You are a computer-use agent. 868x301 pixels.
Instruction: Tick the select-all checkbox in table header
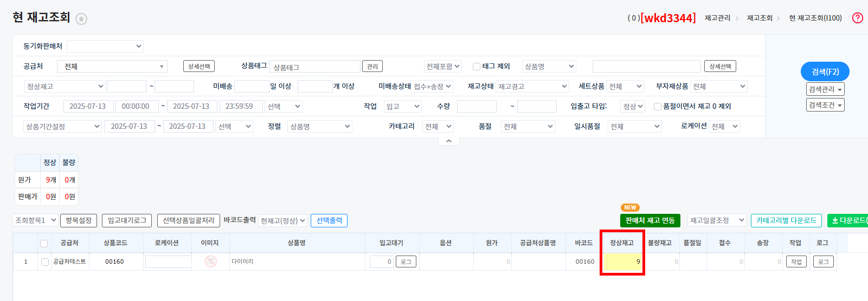[44, 244]
